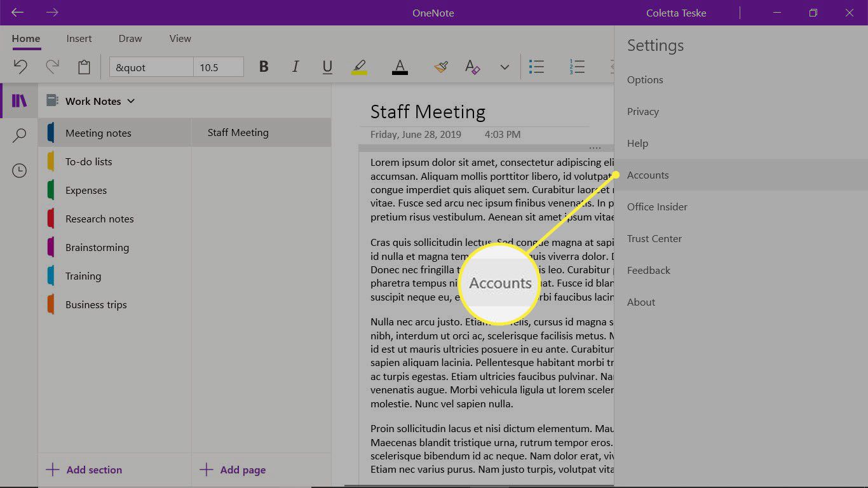Click the teal Training section tab icon

click(51, 276)
